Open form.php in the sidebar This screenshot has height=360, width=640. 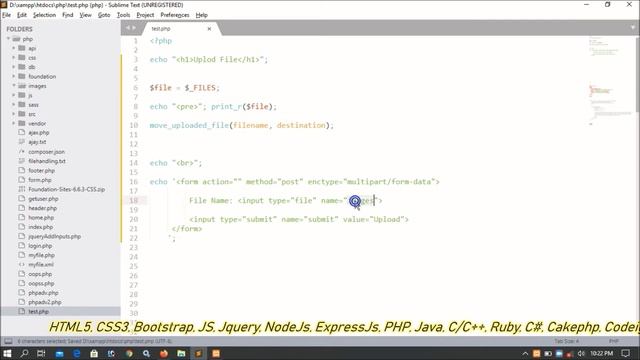point(40,180)
